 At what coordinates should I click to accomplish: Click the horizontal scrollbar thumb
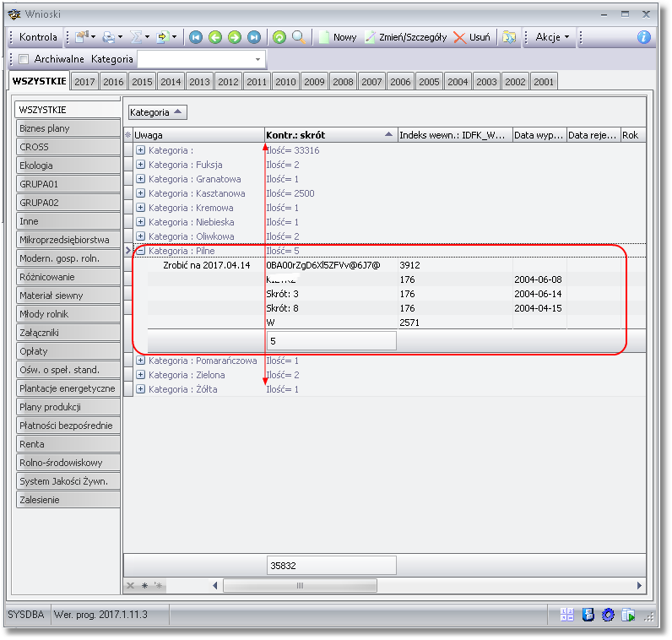300,585
